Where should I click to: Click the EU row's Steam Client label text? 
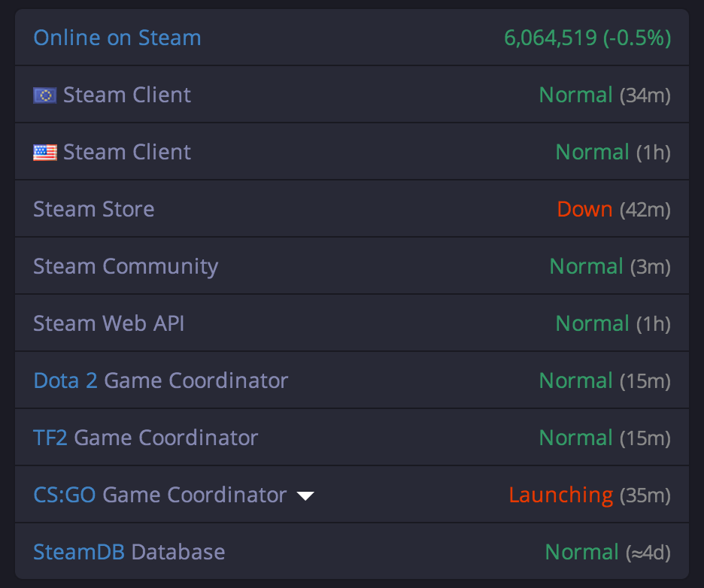(x=127, y=95)
